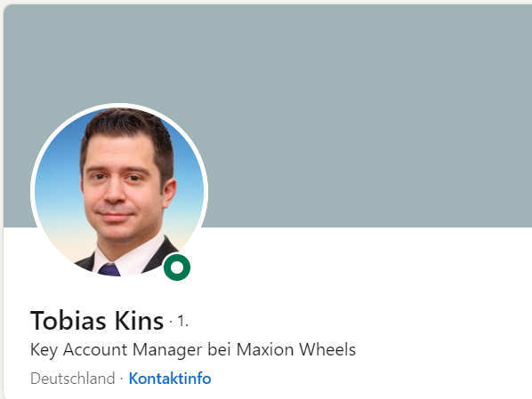Select the profile name Tobias Kins

(x=97, y=320)
